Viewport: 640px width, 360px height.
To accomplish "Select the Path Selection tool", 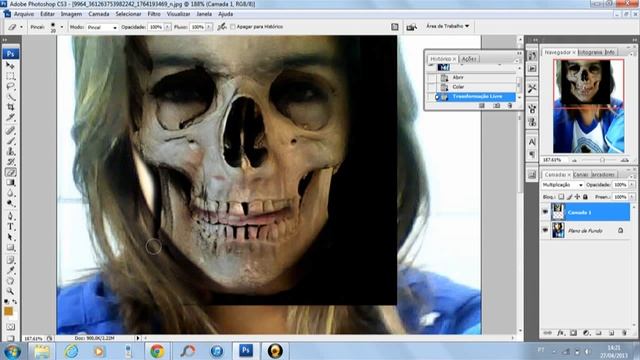I will coord(10,237).
